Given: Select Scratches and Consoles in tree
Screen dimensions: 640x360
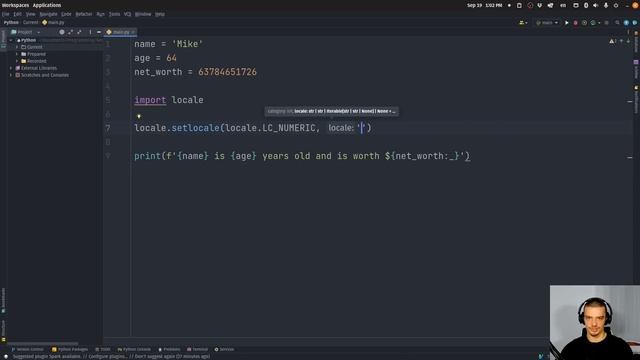Looking at the screenshot, I should tap(44, 75).
